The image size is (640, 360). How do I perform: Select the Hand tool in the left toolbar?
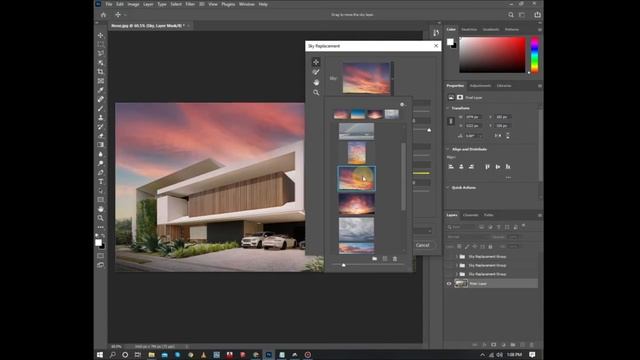100,209
